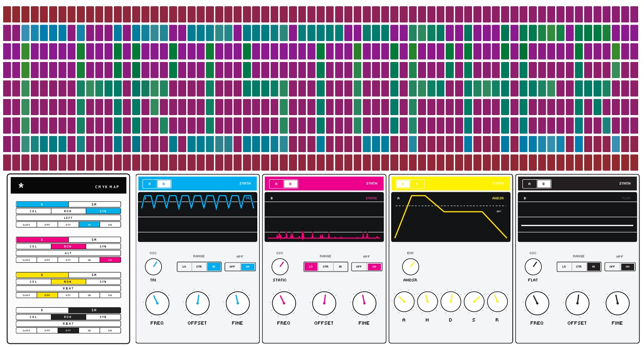The height and width of the screenshot is (347, 644).
Task: Choose SYN in the magenta CMYK MAP section
Action: 103,246
